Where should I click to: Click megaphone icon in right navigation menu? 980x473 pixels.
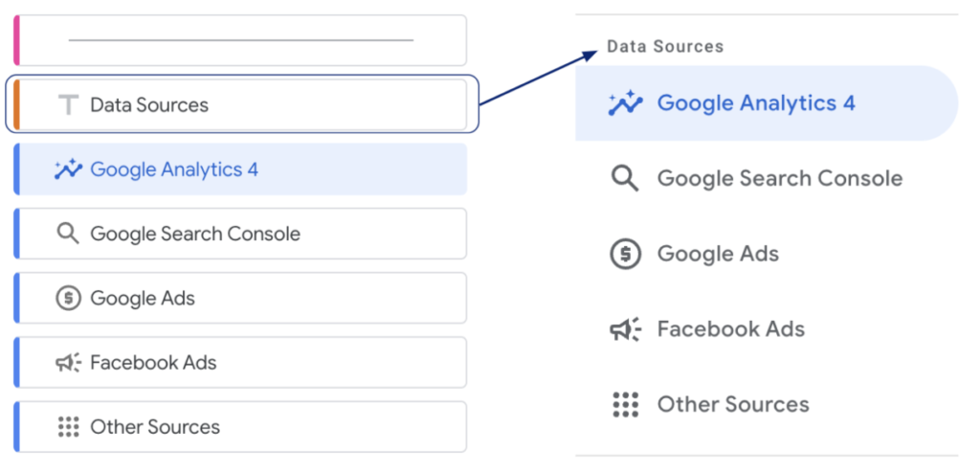coord(625,329)
